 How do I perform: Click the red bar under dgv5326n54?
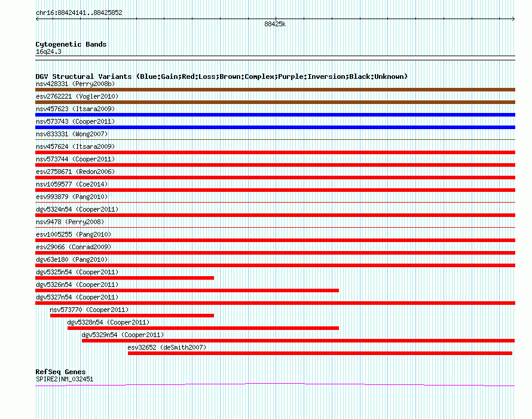187,290
